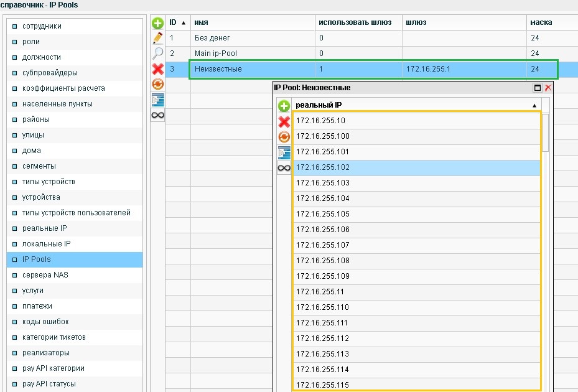Click green plus icon inside IP Pool popup
The height and width of the screenshot is (392, 578).
284,106
